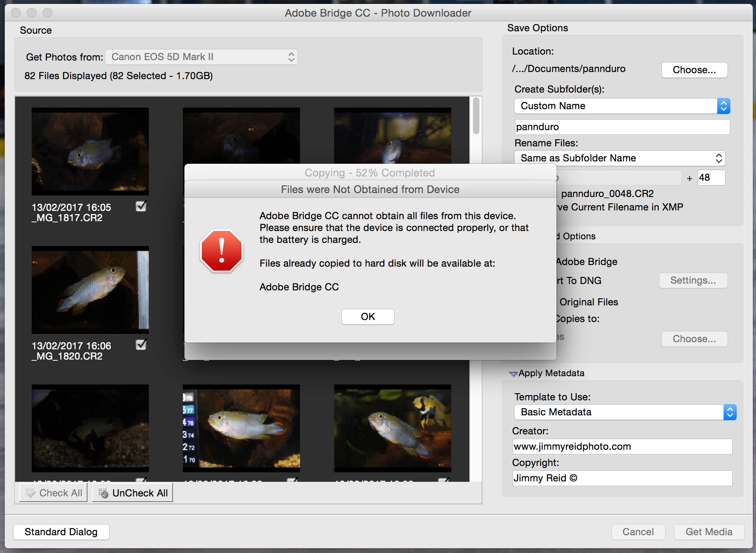The image size is (756, 553).
Task: Open the Rename Files dropdown
Action: tap(619, 158)
